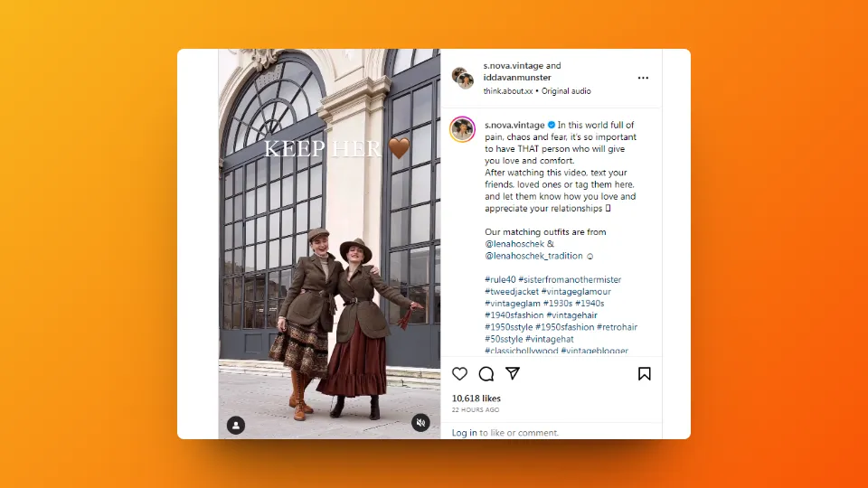868x488 pixels.
Task: Open the #rule40 hashtag
Action: pyautogui.click(x=500, y=279)
